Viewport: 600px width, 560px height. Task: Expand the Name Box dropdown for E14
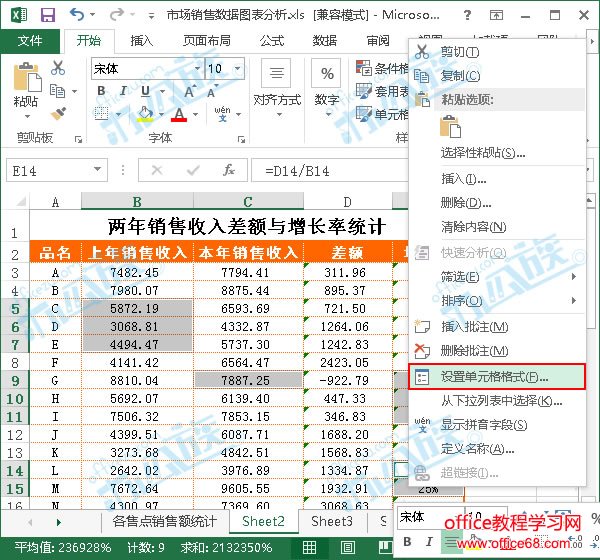point(98,171)
